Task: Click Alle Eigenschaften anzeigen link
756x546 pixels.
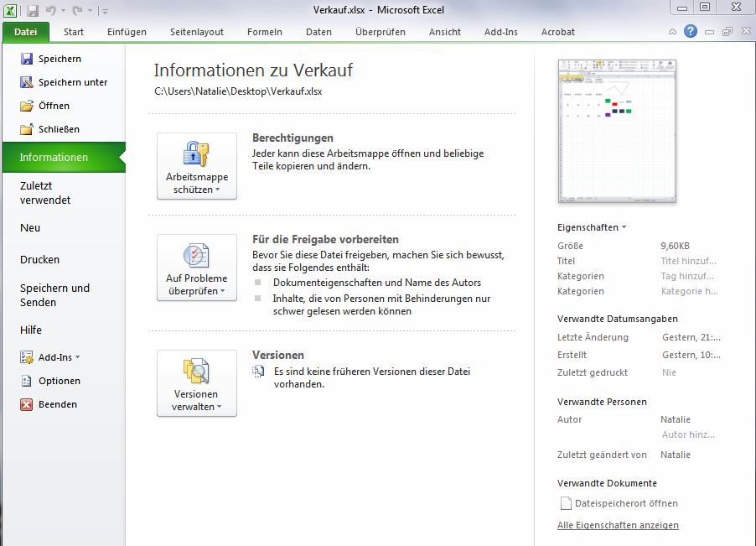Action: pos(618,525)
